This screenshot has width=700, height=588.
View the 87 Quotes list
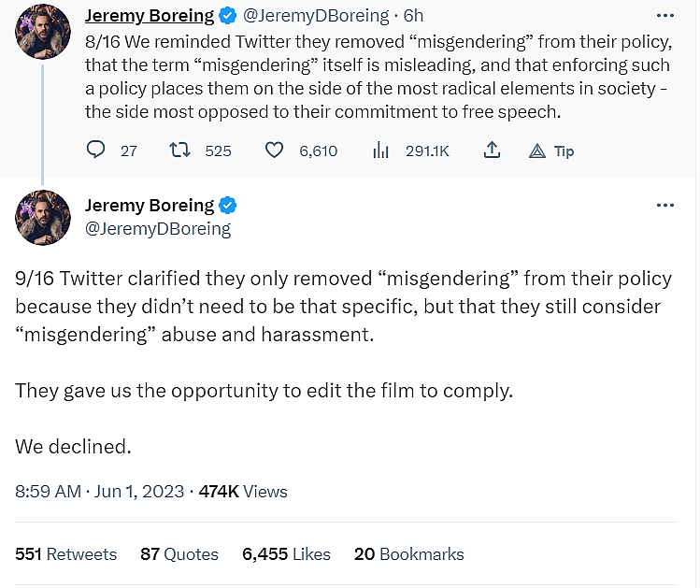pos(179,554)
